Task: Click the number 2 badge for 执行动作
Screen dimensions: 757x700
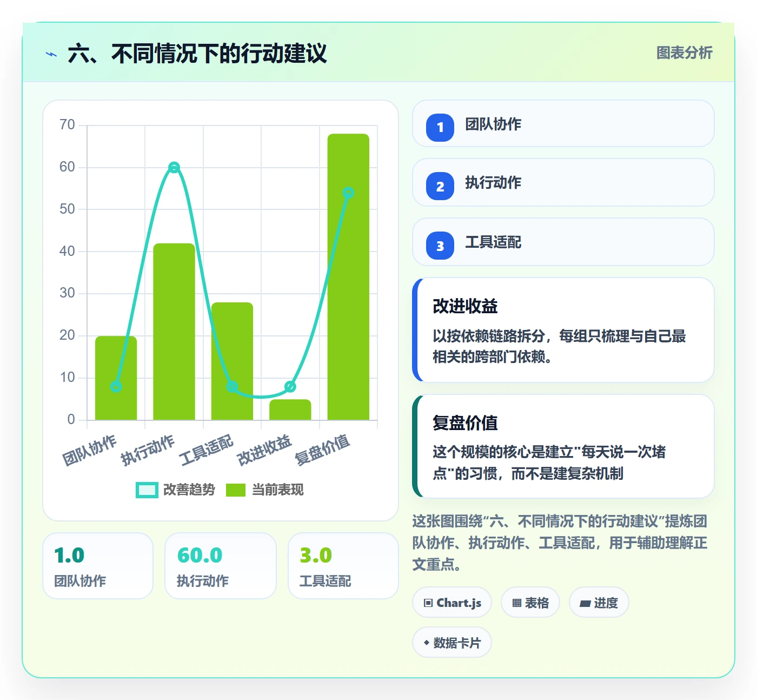Action: [440, 186]
